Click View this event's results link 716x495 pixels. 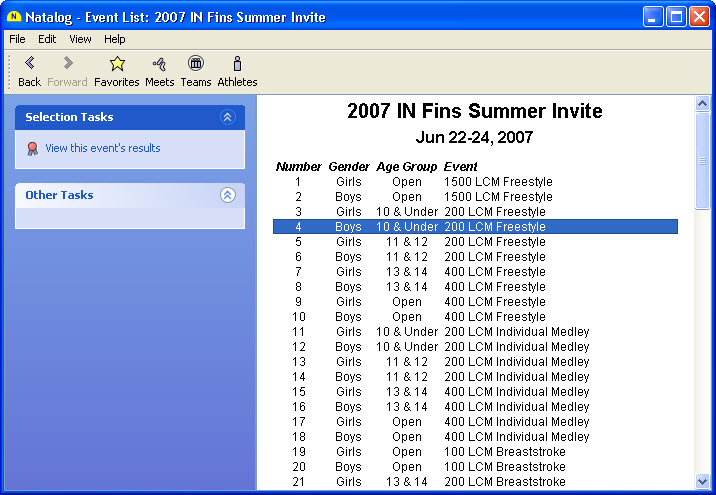[102, 149]
